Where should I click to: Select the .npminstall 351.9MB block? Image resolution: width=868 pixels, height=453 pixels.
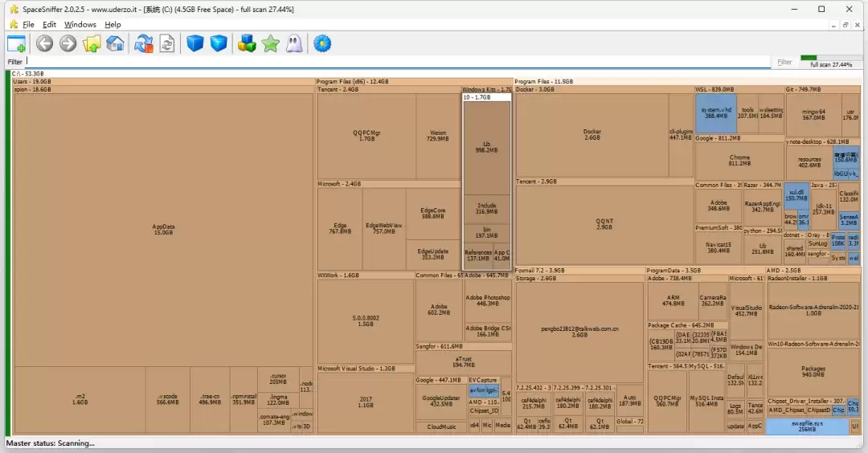point(244,399)
